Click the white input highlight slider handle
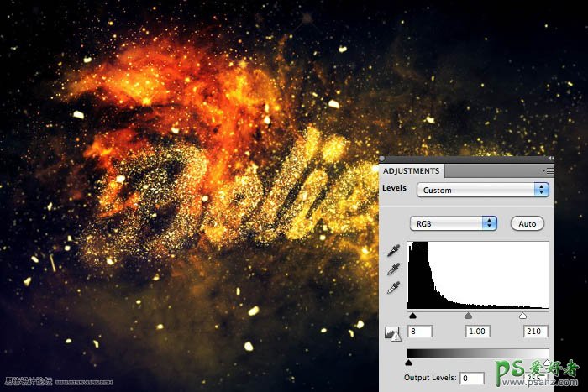Viewport: 588px width, 392px height. point(522,316)
